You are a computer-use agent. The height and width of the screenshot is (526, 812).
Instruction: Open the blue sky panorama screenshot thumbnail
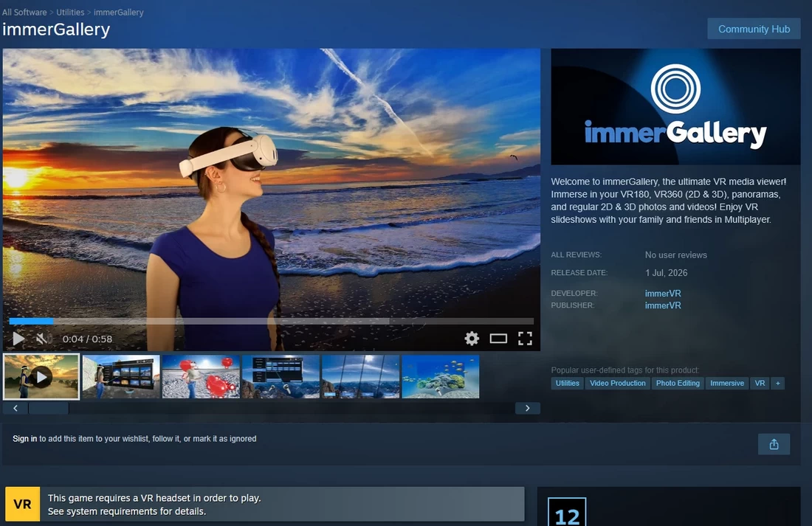(x=360, y=377)
